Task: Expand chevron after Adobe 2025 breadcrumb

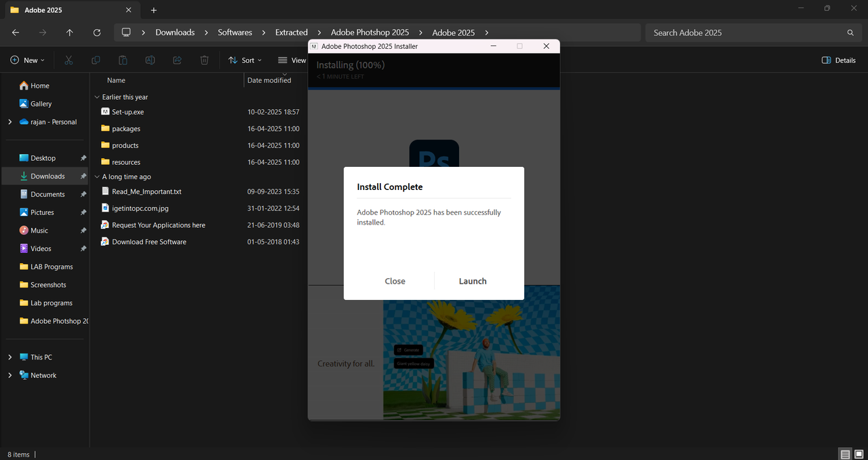Action: (487, 33)
